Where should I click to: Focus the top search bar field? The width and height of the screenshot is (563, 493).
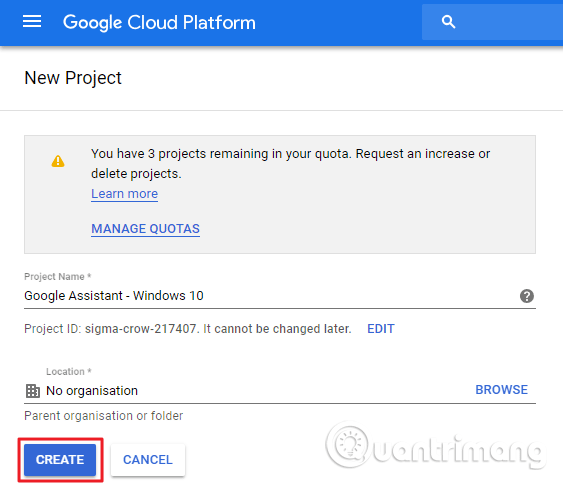coord(492,22)
